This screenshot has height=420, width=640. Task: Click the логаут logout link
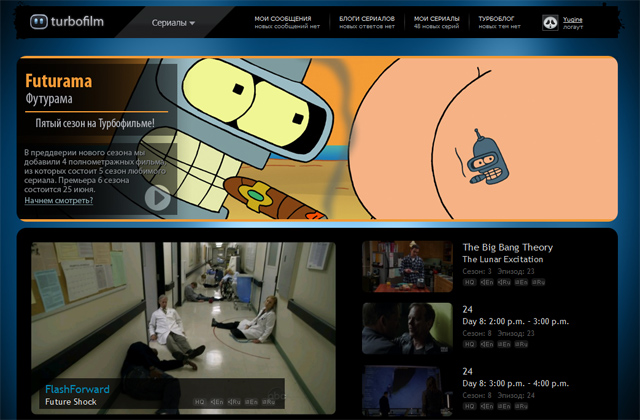click(573, 27)
